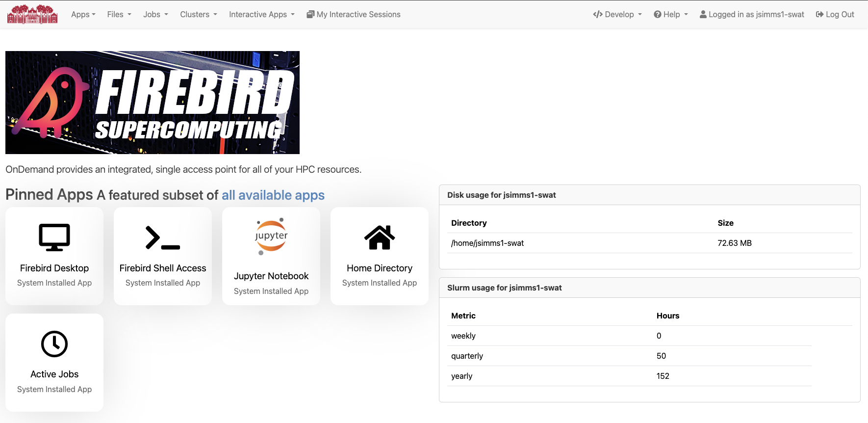868x423 pixels.
Task: Launch Firebird Shell Access terminal icon
Action: 163,238
